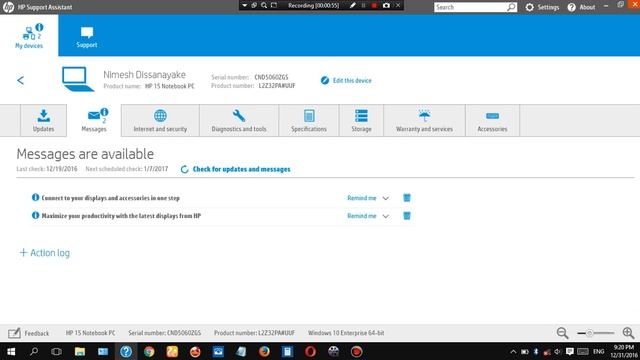
Task: Expand the Action log section
Action: click(x=44, y=253)
